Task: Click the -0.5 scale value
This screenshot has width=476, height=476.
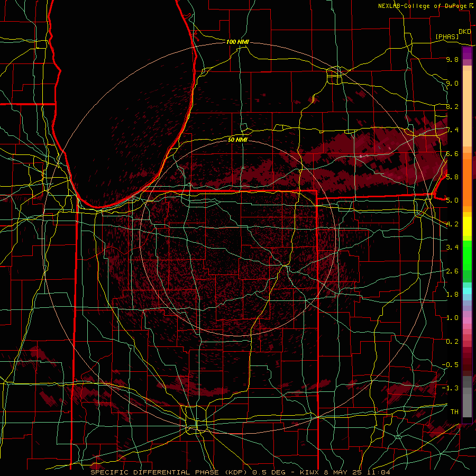Action: (450, 365)
